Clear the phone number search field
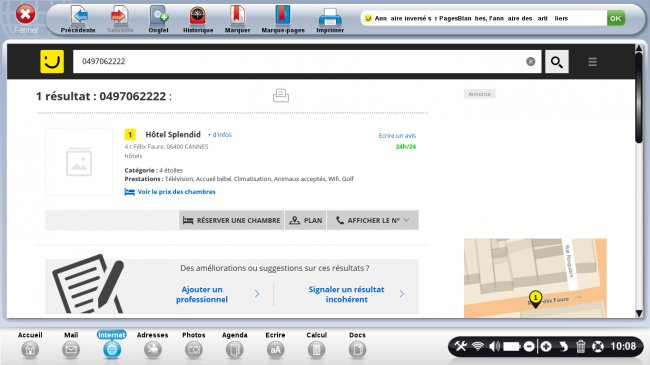 [530, 62]
